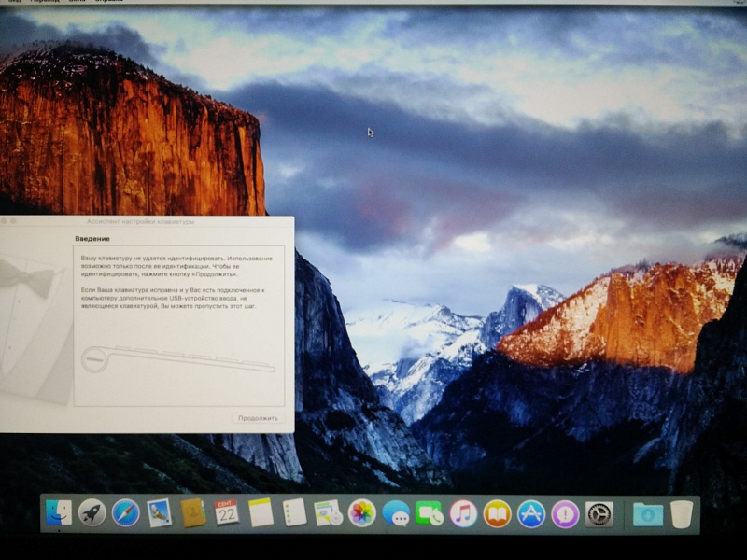Open Reminders list icon in the Dock

(294, 512)
